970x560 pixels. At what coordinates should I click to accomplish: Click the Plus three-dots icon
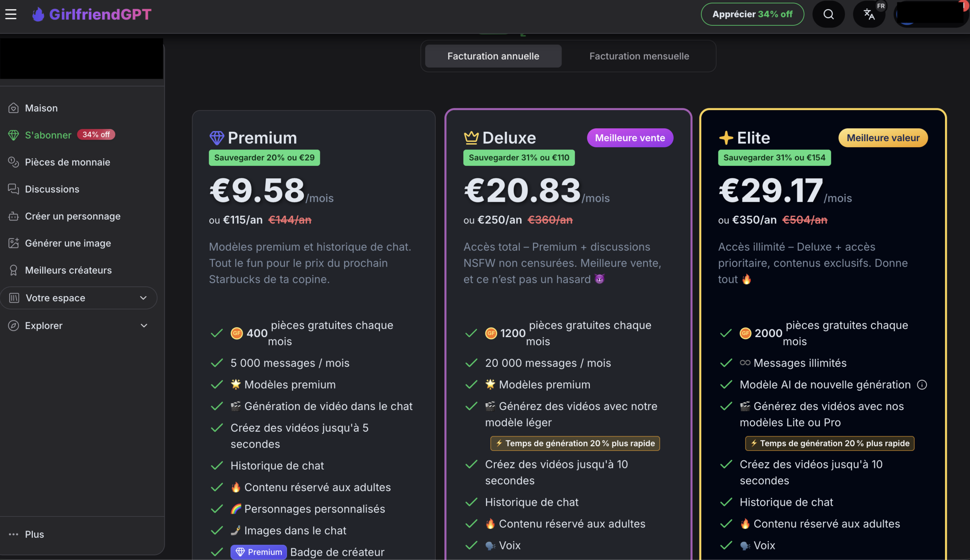[x=14, y=534]
